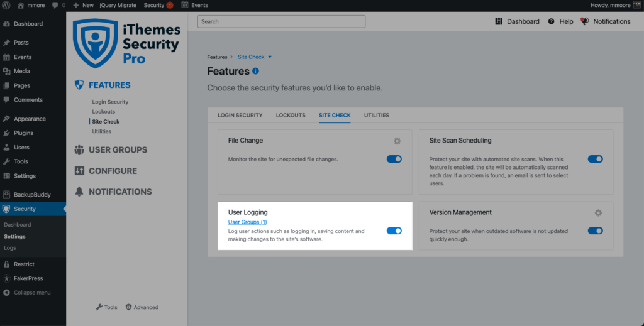644x326 pixels.
Task: Open Dashboard under Security submenu
Action: point(17,225)
